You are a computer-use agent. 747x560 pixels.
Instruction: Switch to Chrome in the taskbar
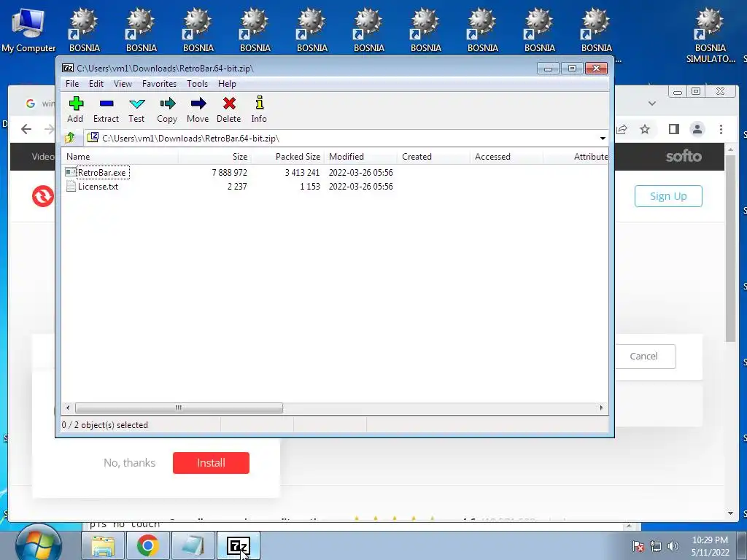click(x=147, y=545)
